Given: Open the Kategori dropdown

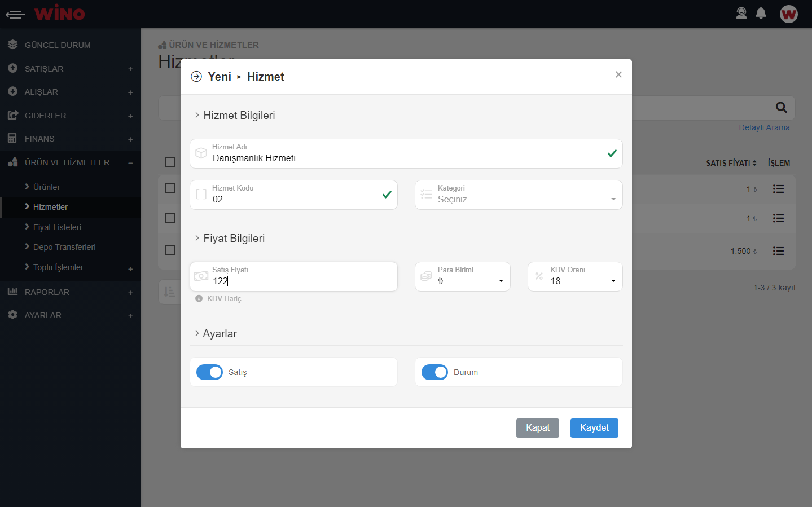Looking at the screenshot, I should tap(519, 195).
